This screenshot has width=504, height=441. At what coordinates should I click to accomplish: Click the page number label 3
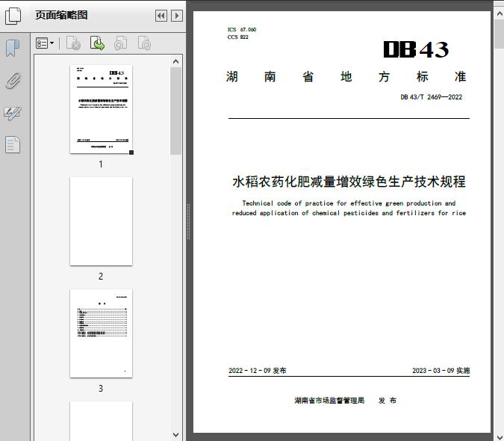[x=101, y=388]
